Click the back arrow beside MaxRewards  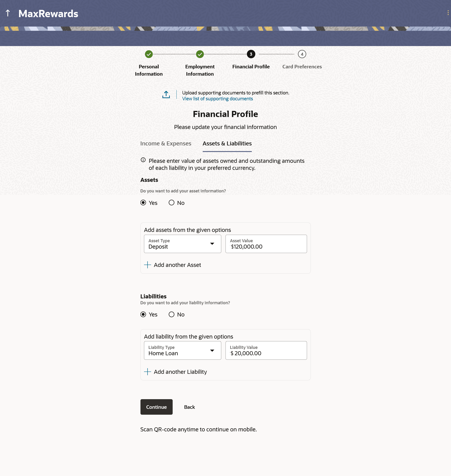tap(8, 13)
